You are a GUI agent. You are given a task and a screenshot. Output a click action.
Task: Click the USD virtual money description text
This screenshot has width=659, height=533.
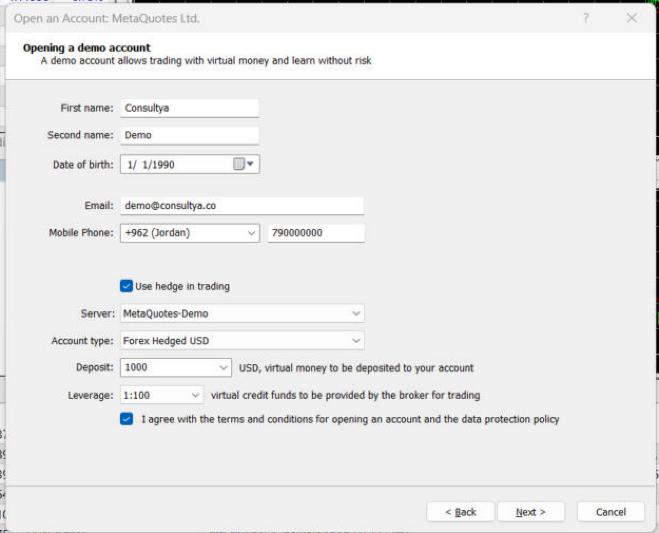point(356,368)
